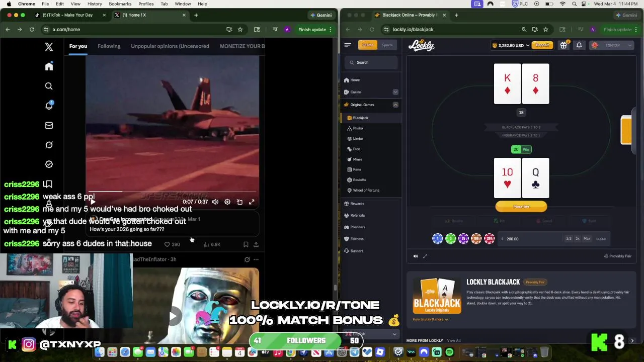Switch to Following tab on X
Screen dimensions: 644x362
109,46
